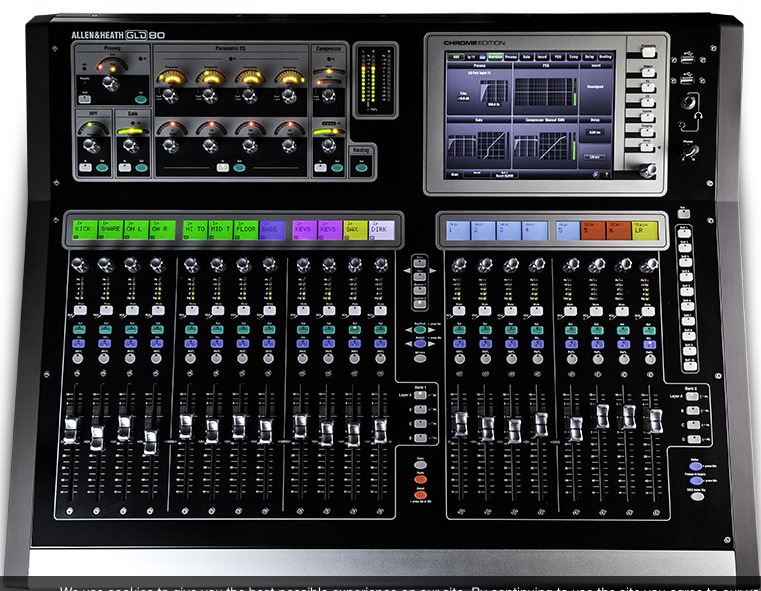Click SoftKey 10 in the softkey column
Viewport: 761px width, 591px height.
[x=689, y=365]
